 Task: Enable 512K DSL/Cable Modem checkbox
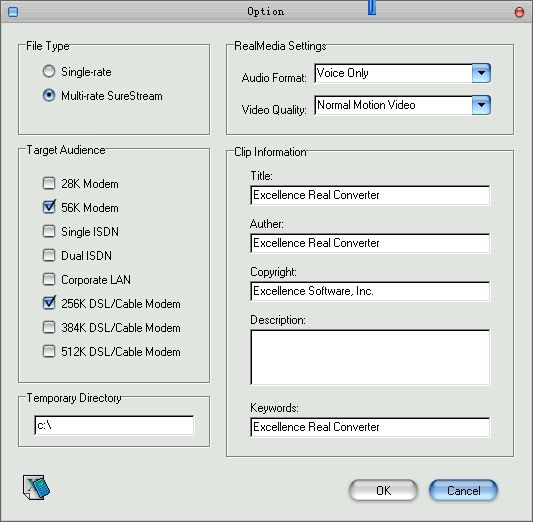[49, 351]
